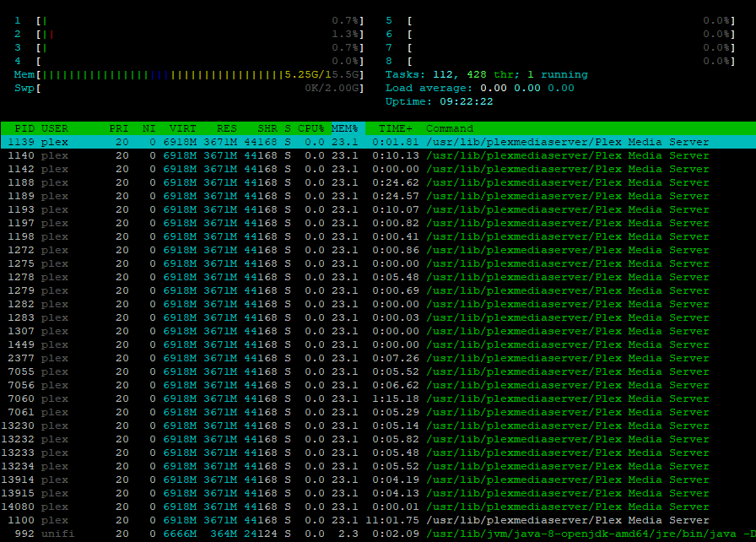The height and width of the screenshot is (542, 756).
Task: Click TIME+ value 11:01.75
Action: click(x=392, y=520)
